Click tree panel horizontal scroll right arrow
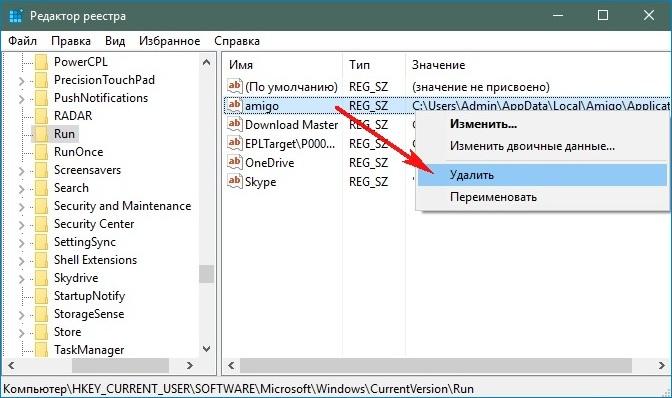 pos(190,365)
